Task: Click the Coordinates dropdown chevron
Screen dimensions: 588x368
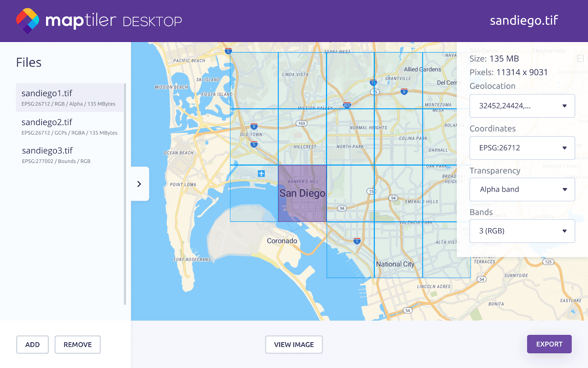Action: [565, 148]
